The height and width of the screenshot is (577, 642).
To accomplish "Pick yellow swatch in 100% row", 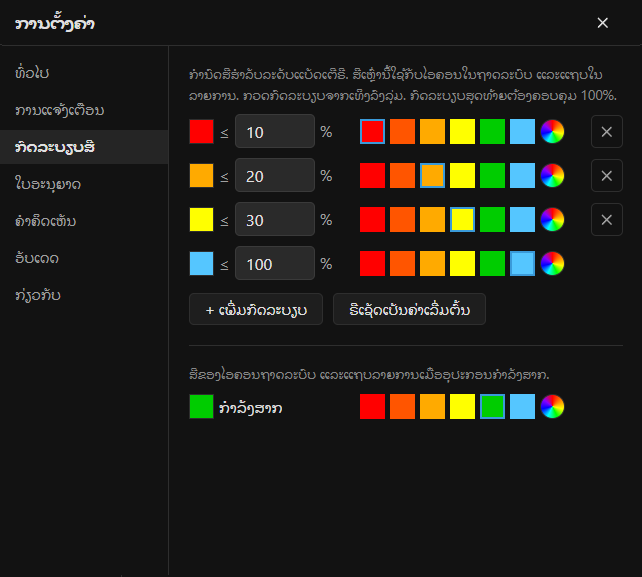I will (x=462, y=263).
